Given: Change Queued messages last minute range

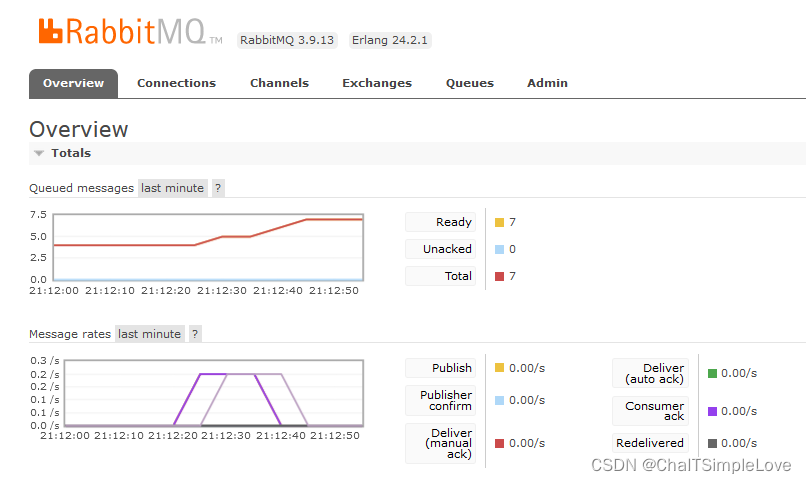Looking at the screenshot, I should point(173,188).
